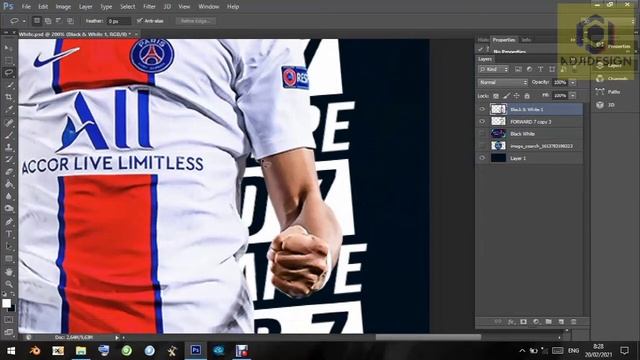The image size is (640, 360).
Task: Select the Blur tool
Action: (x=9, y=196)
